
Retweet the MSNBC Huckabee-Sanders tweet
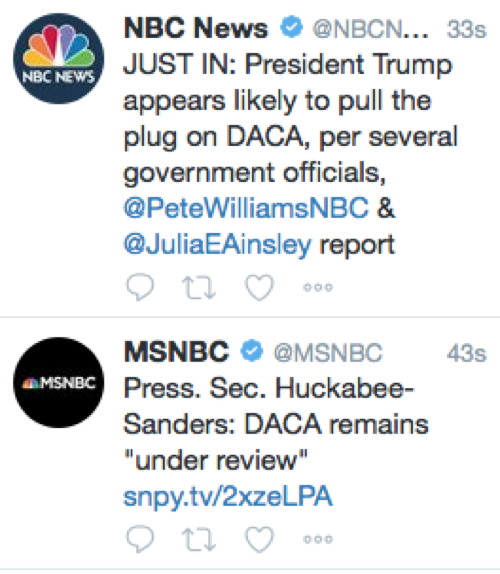click(x=199, y=539)
